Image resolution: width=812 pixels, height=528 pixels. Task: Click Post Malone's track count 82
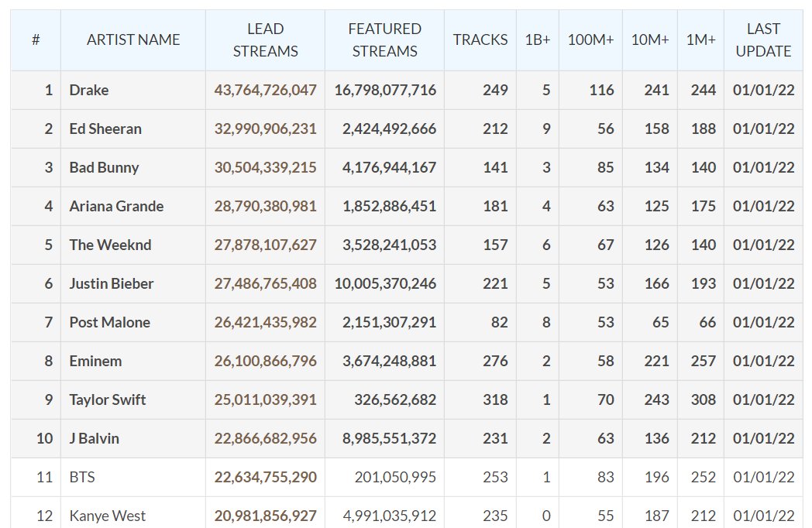[x=499, y=323]
